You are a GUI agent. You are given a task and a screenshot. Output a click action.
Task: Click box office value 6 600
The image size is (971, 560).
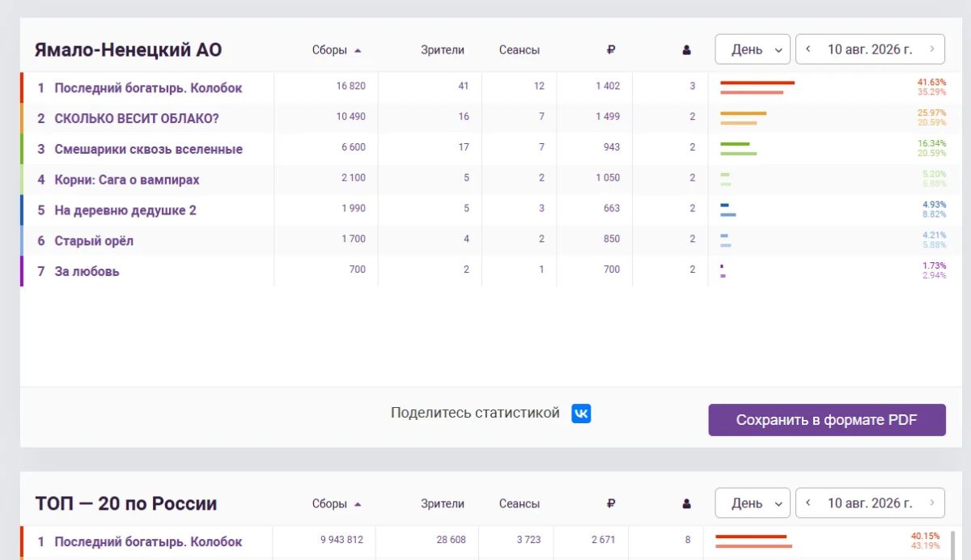[x=354, y=147]
